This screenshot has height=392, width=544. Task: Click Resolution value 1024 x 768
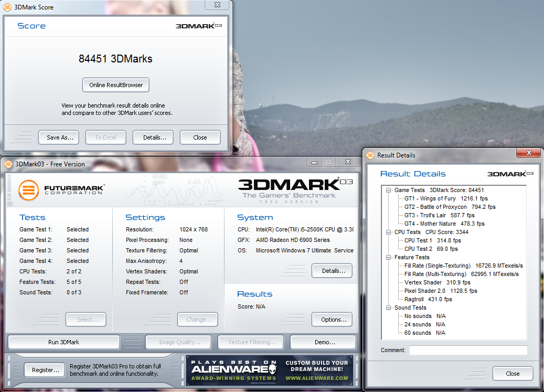[x=194, y=229]
